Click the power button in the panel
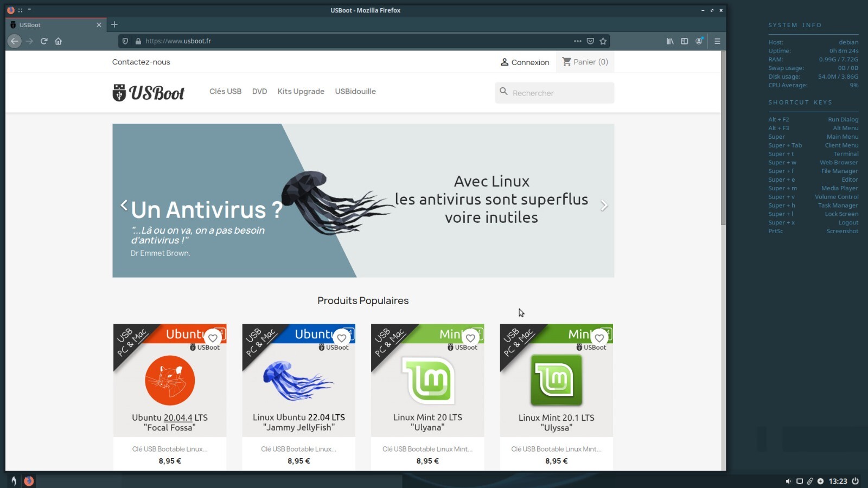Viewport: 868px width, 488px height. pyautogui.click(x=856, y=481)
